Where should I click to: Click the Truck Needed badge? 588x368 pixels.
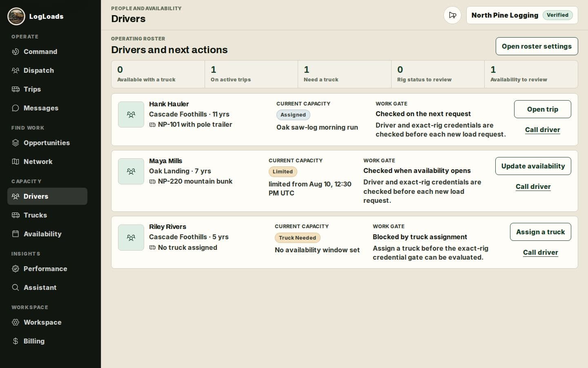[x=297, y=238]
